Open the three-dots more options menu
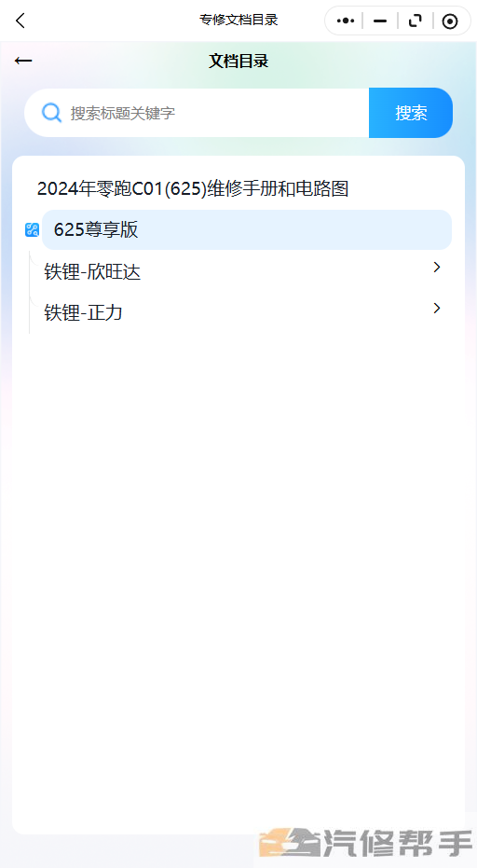The image size is (477, 868). pyautogui.click(x=346, y=21)
